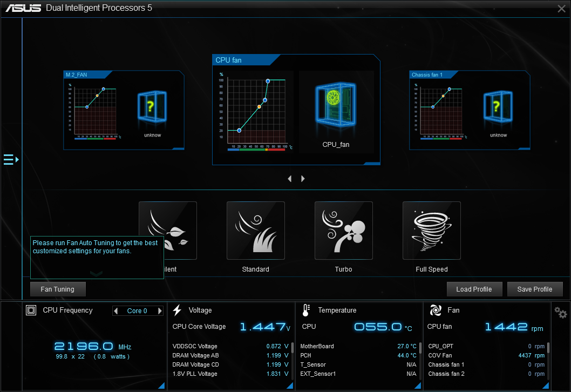Click the Voltage lightning bolt icon

[x=177, y=310]
